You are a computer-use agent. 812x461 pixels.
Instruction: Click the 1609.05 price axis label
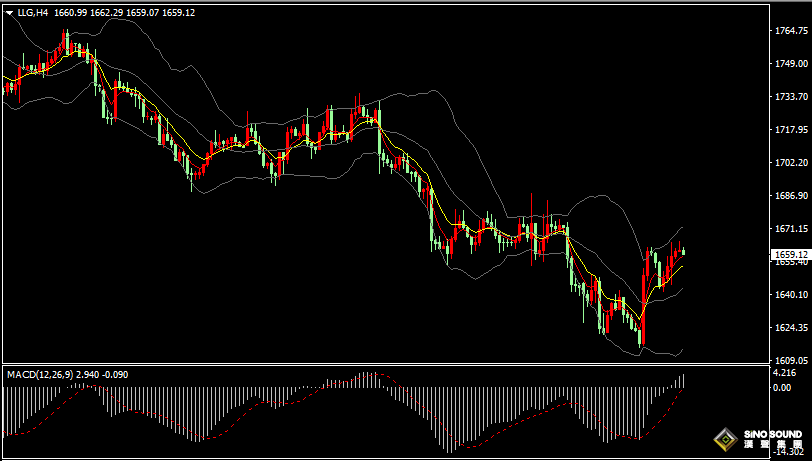coord(791,360)
